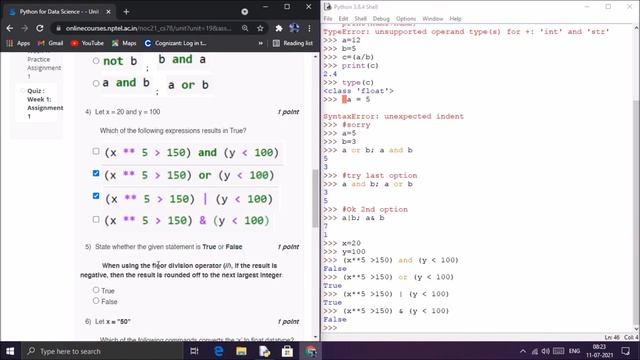Click the Chrome media control circle icon
This screenshot has width=640, height=360.
244,12
